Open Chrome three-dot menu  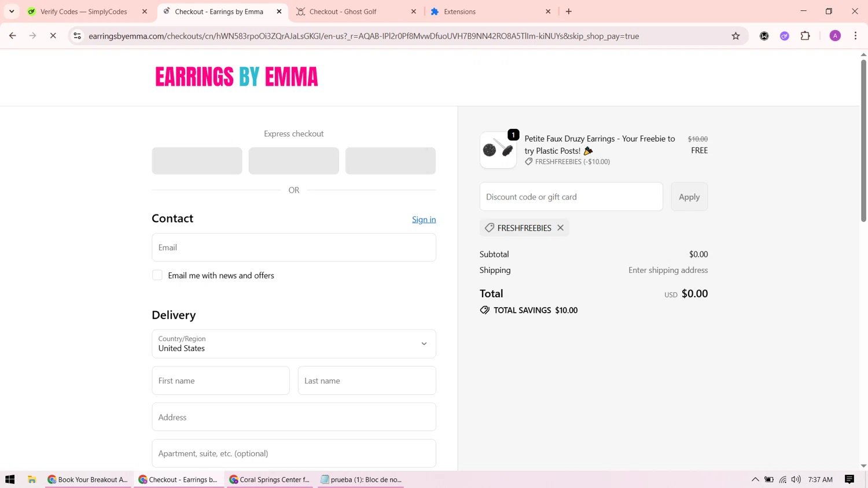855,36
